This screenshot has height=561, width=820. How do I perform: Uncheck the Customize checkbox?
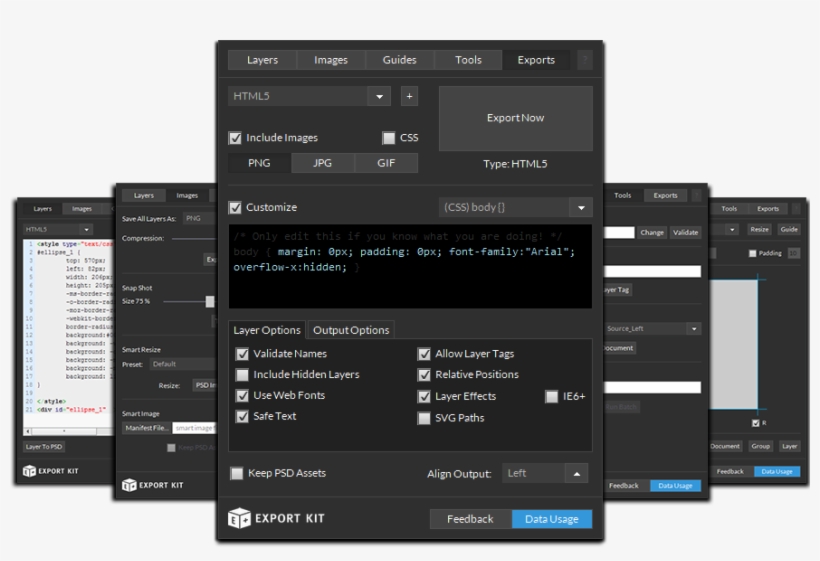[x=235, y=207]
